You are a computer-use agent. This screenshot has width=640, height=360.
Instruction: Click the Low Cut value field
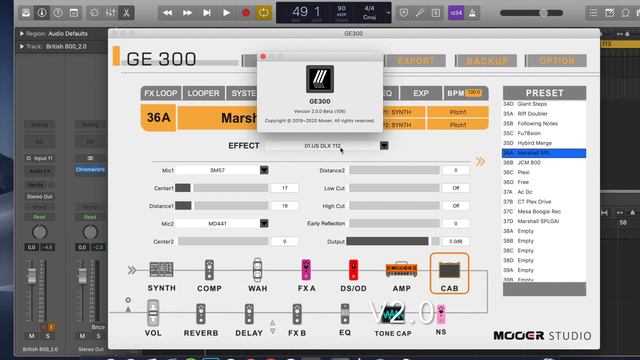tap(456, 188)
